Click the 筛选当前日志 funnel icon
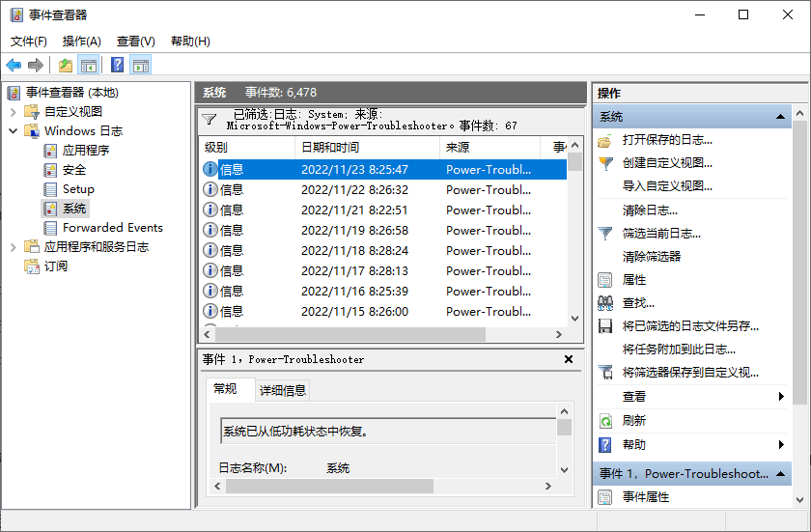Image resolution: width=811 pixels, height=532 pixels. point(605,234)
